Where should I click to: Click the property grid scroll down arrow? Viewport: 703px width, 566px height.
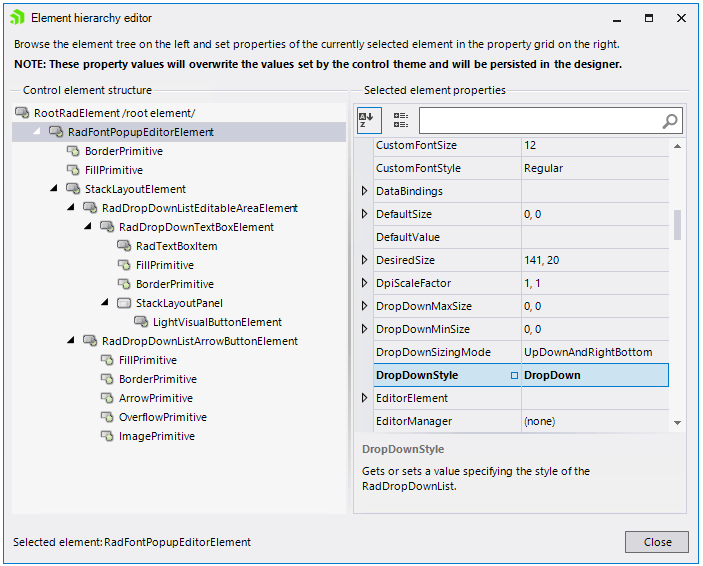677,422
